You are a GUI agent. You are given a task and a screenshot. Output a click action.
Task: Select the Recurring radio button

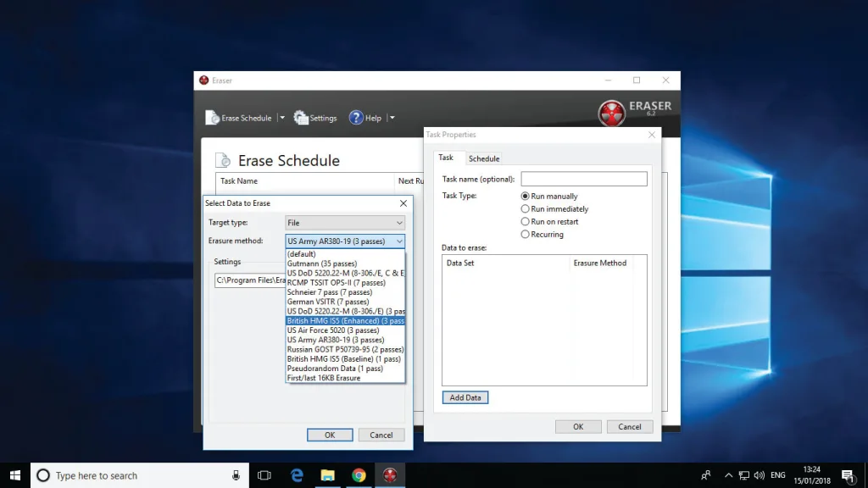[x=525, y=234]
